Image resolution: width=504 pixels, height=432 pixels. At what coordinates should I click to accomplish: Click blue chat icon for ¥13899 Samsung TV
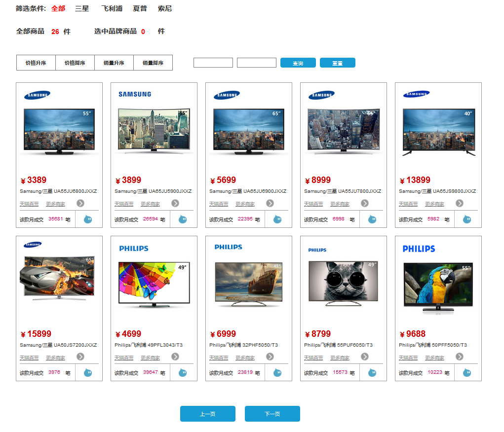click(x=467, y=219)
